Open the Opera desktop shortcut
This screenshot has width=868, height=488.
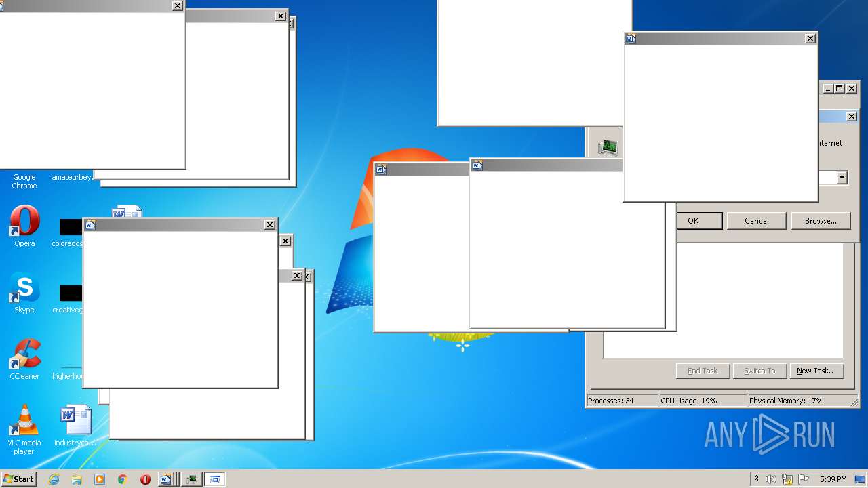tap(24, 226)
